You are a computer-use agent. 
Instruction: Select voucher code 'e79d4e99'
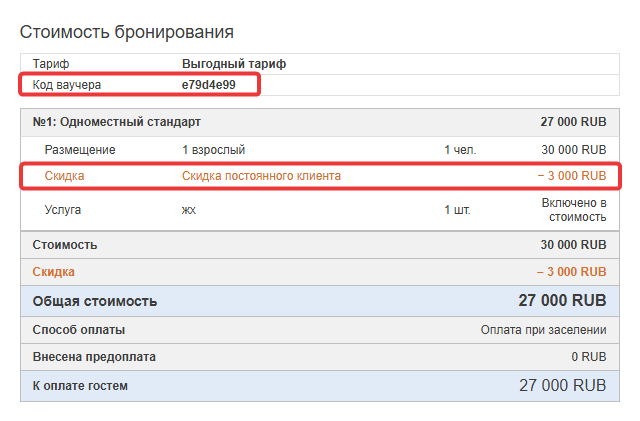[209, 85]
